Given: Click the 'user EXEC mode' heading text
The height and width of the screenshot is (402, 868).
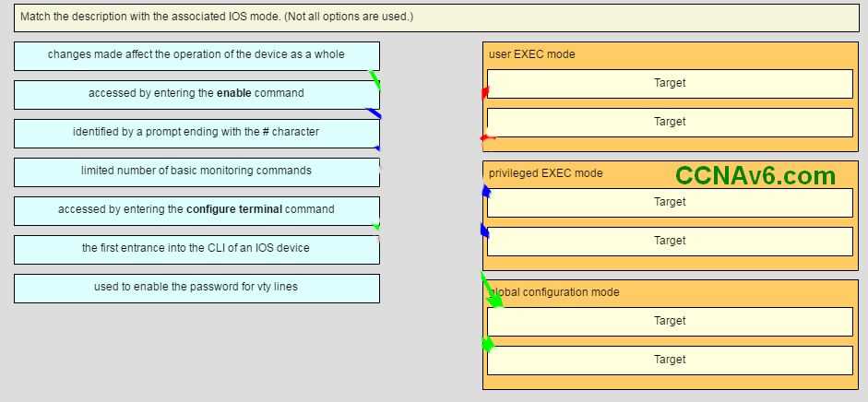Looking at the screenshot, I should tap(531, 54).
